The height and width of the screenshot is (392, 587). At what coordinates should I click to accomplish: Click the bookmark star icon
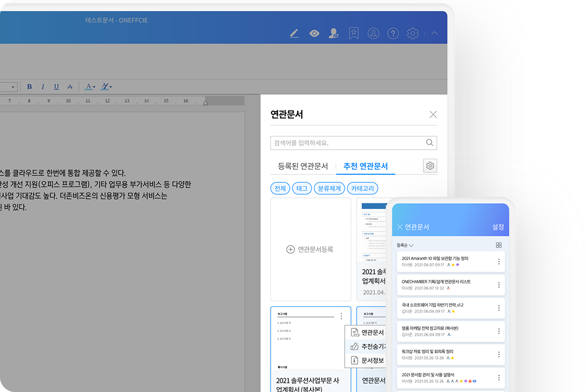click(x=354, y=33)
